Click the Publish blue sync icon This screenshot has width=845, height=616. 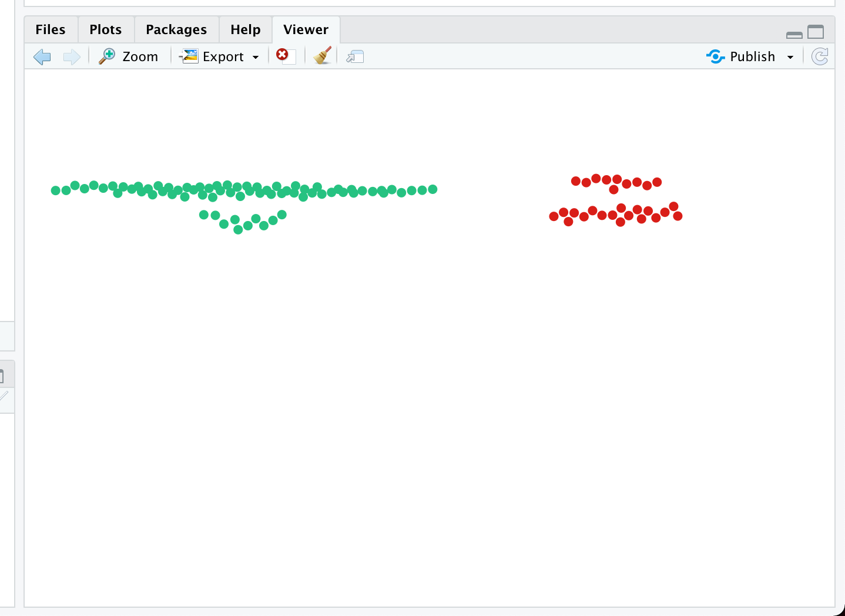715,56
